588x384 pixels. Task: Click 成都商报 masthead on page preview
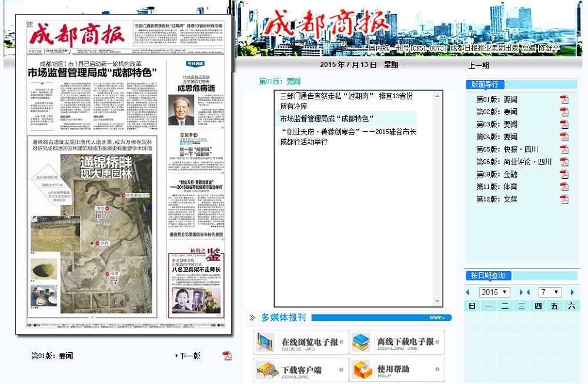click(77, 35)
